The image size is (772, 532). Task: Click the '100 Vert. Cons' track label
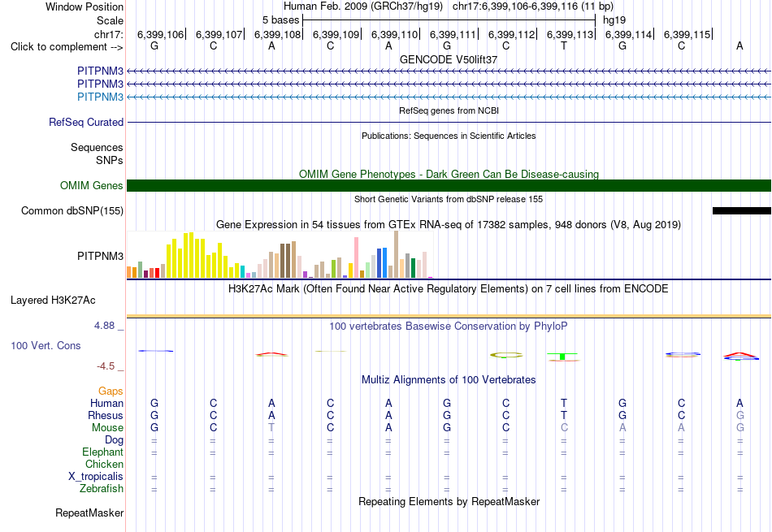(46, 345)
